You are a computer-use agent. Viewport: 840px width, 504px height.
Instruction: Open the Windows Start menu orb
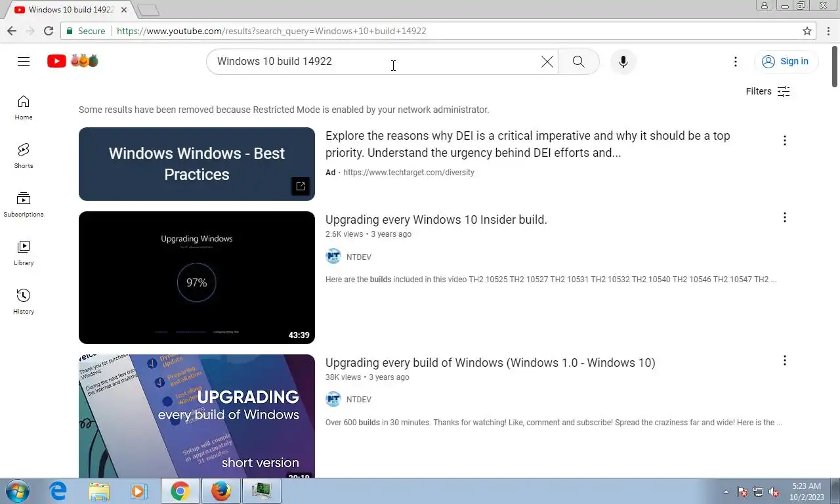click(x=17, y=491)
